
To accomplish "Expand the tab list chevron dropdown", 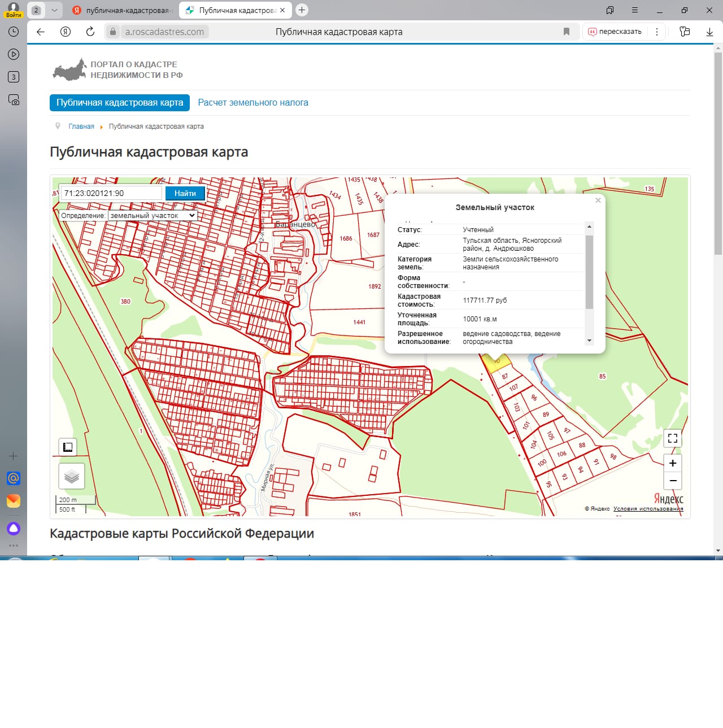I will coord(54,10).
